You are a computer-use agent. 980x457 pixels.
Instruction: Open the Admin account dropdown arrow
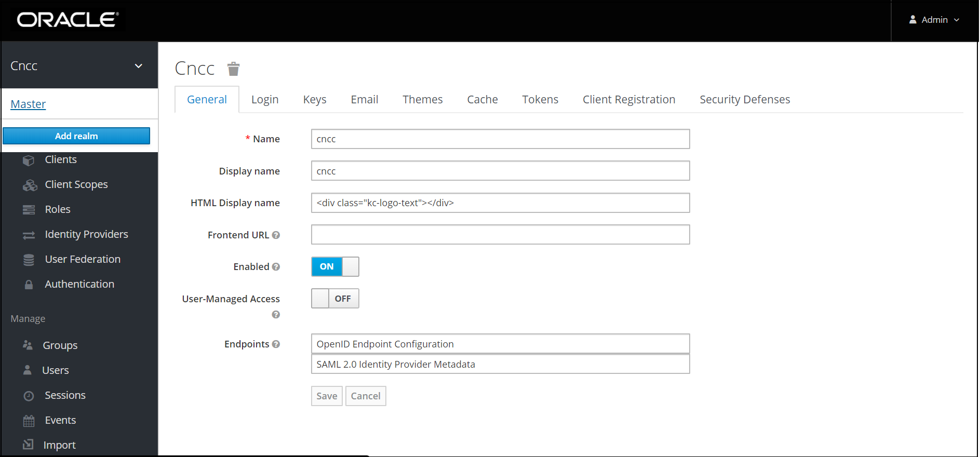pyautogui.click(x=957, y=20)
